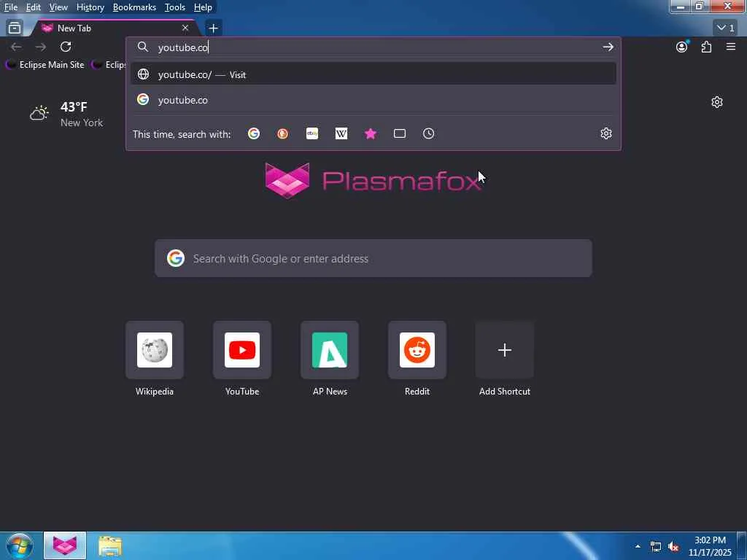Open a new tab with the plus button

pos(214,28)
